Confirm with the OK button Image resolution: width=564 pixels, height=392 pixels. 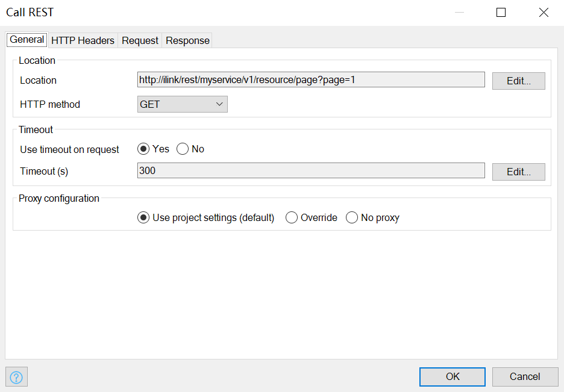pos(452,376)
